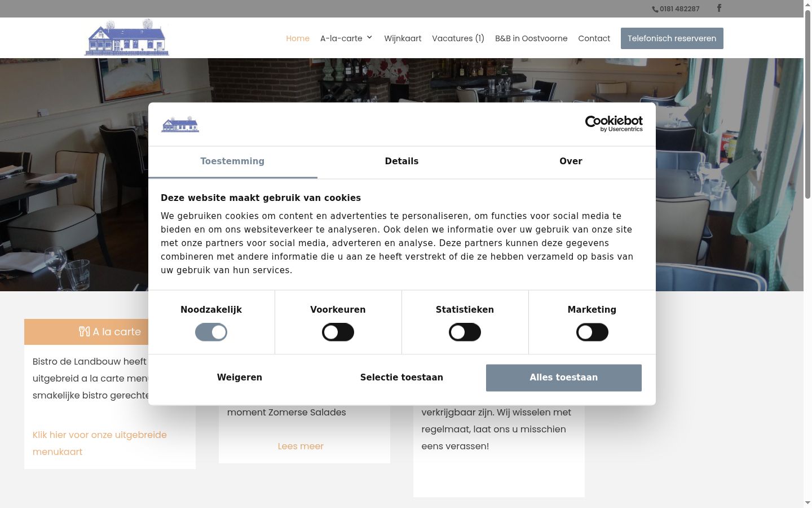Screen dimensions: 812x508
Task: Click the text 'moment Zomerse Salades'
Action: point(286,412)
